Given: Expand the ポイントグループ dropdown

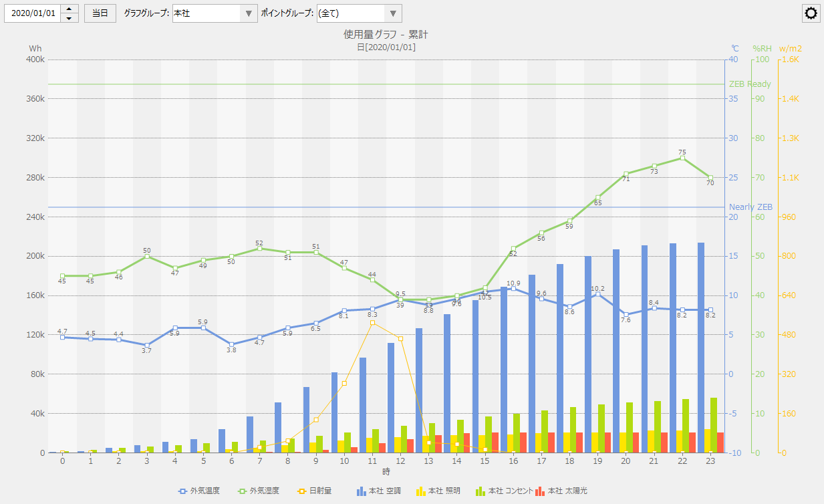Looking at the screenshot, I should [x=394, y=13].
